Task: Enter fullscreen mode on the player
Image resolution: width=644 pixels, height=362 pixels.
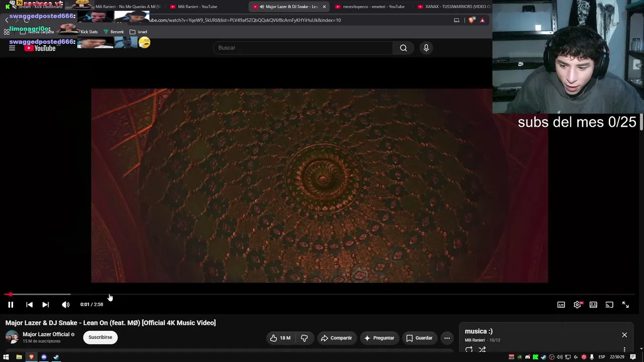Action: coord(625,305)
